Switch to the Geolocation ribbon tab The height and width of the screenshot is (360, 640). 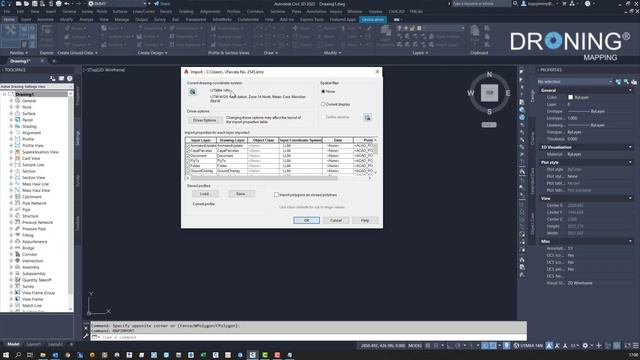[373, 19]
